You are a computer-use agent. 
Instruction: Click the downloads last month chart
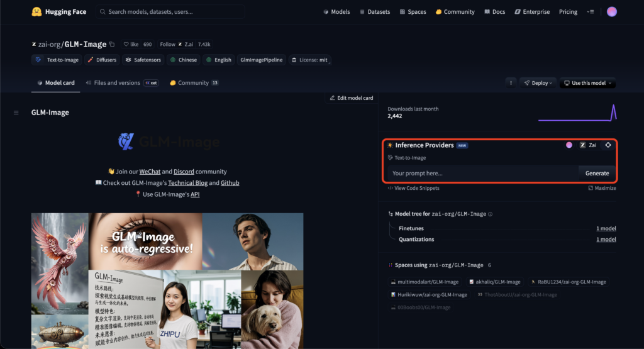[577, 113]
